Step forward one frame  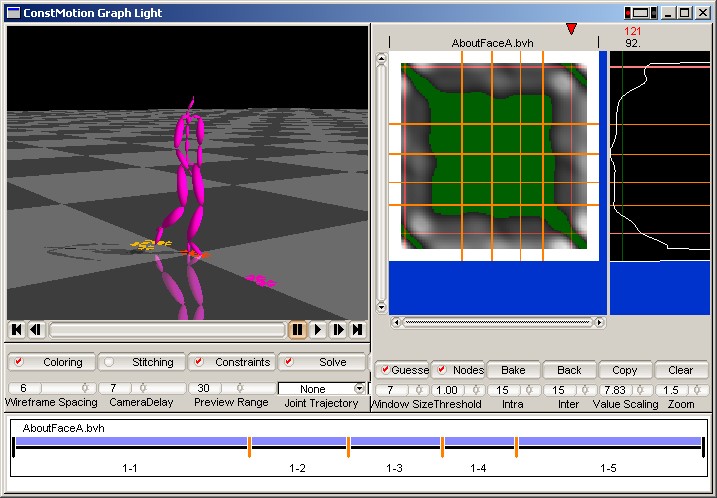click(338, 329)
